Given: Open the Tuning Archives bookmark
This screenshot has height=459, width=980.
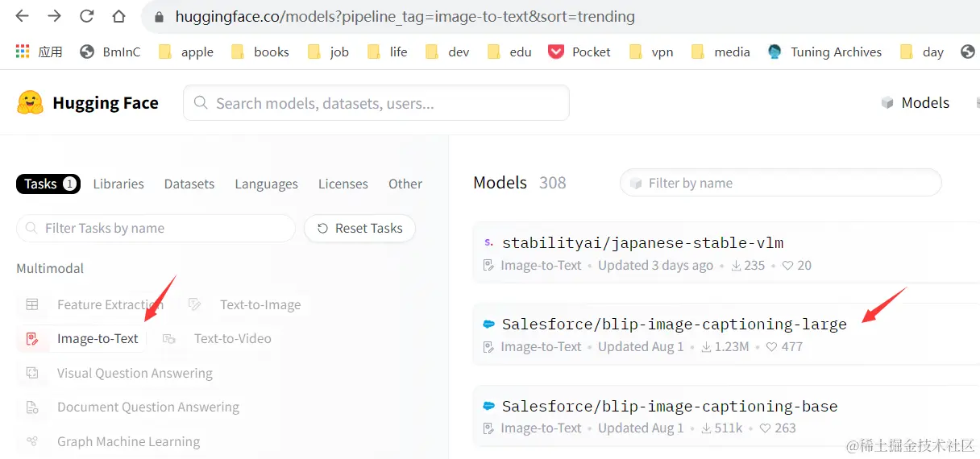Looking at the screenshot, I should 824,52.
